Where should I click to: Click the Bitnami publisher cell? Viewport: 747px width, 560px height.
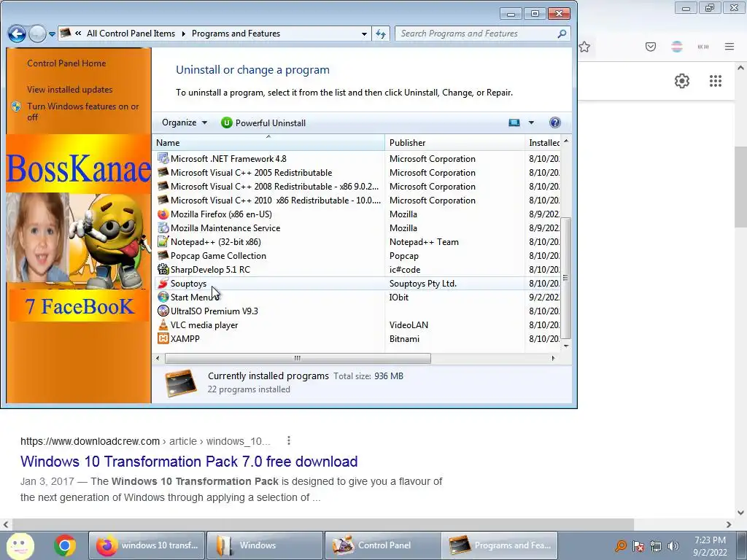pos(404,338)
